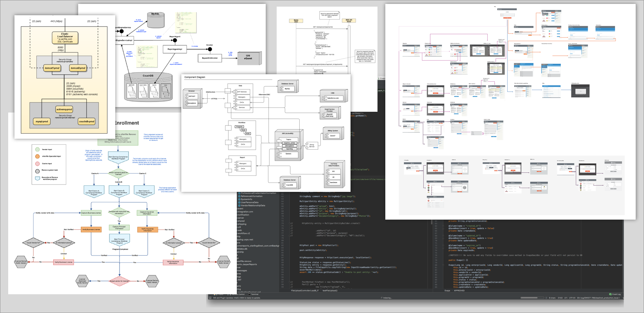This screenshot has width=644, height=313.
Task: Select VendorRelationshipData in project tree
Action: tap(253, 206)
